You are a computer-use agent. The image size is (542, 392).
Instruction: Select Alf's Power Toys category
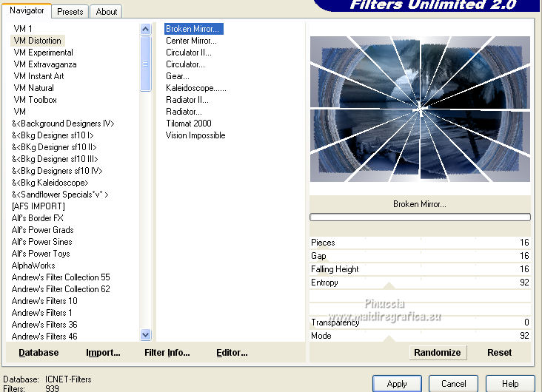coord(41,254)
